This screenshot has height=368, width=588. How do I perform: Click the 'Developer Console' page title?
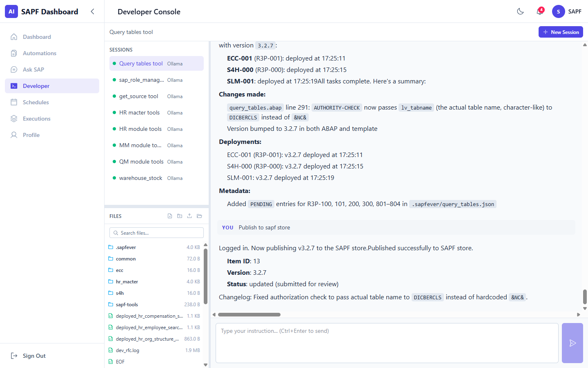[149, 11]
